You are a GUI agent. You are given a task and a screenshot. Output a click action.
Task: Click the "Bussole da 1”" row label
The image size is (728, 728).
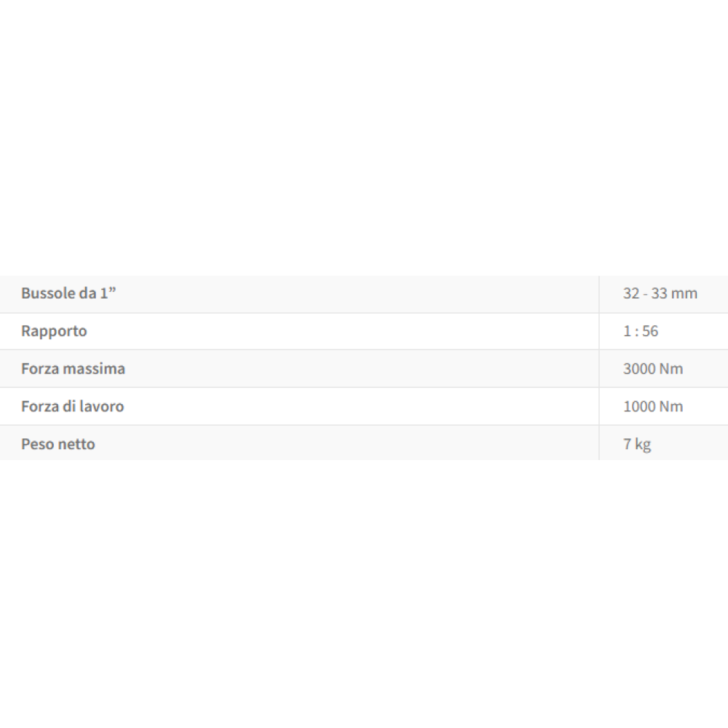point(68,293)
